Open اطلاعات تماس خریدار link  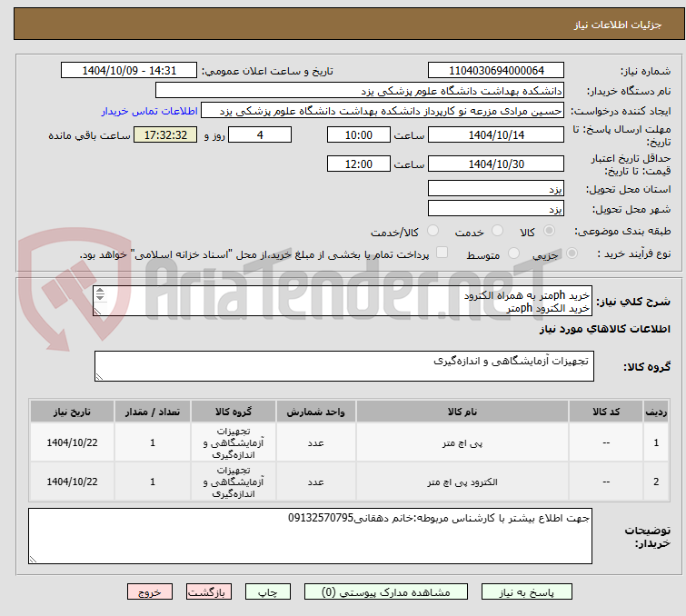click(x=150, y=111)
